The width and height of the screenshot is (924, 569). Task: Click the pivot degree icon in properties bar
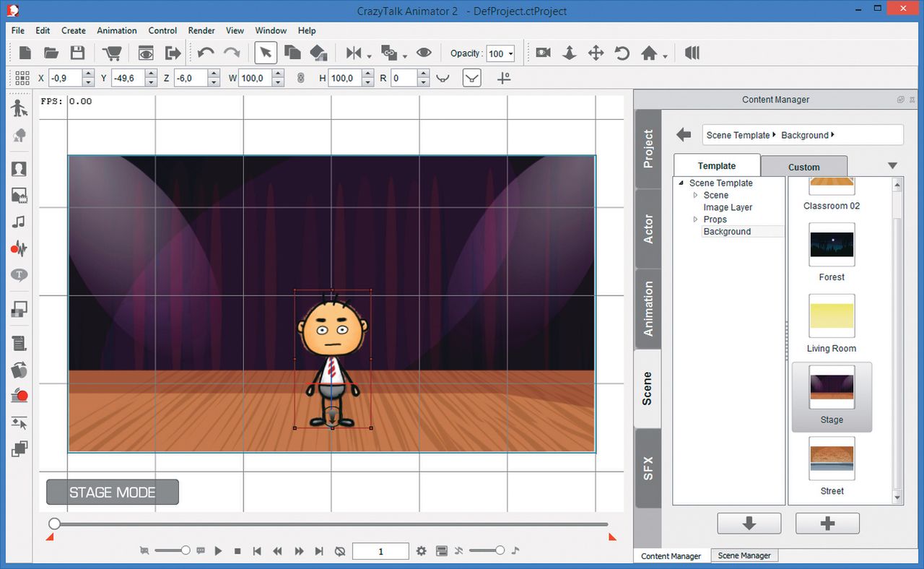click(x=504, y=78)
